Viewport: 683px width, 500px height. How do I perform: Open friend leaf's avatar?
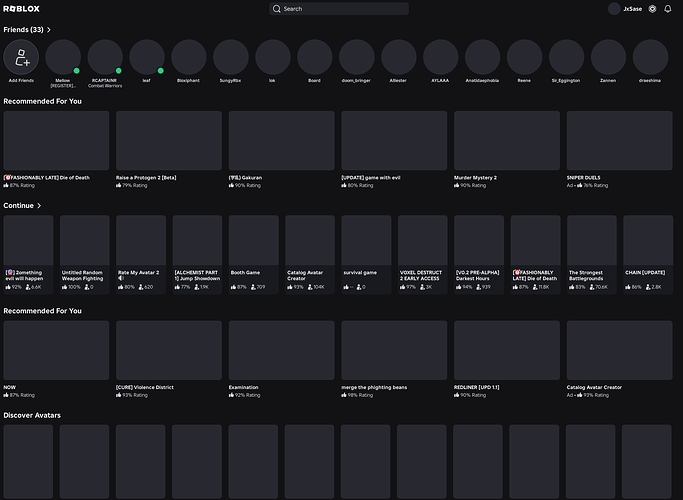pos(147,57)
